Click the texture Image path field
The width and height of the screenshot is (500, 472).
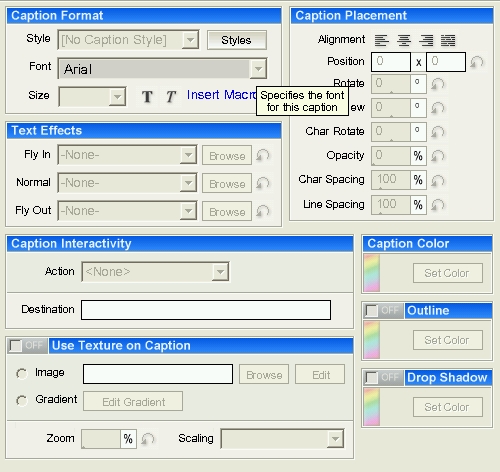point(158,374)
